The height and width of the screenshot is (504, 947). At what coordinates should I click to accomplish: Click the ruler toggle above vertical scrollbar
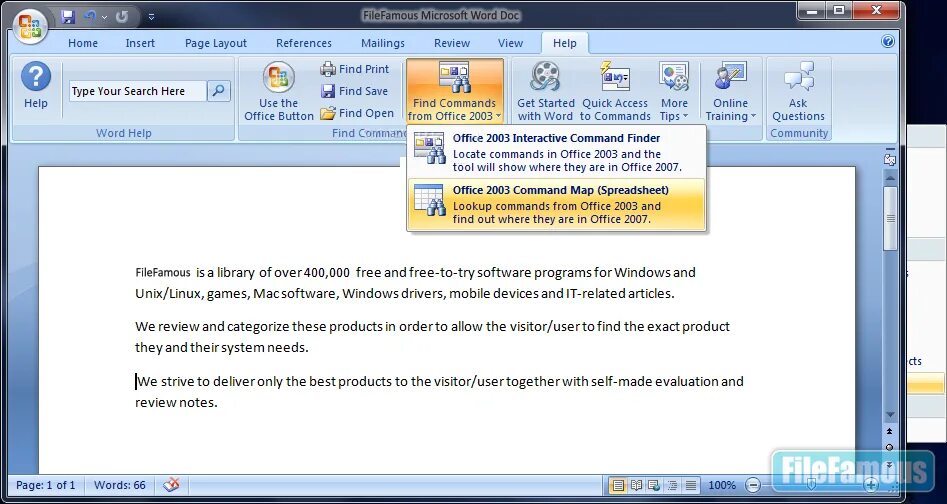click(890, 159)
